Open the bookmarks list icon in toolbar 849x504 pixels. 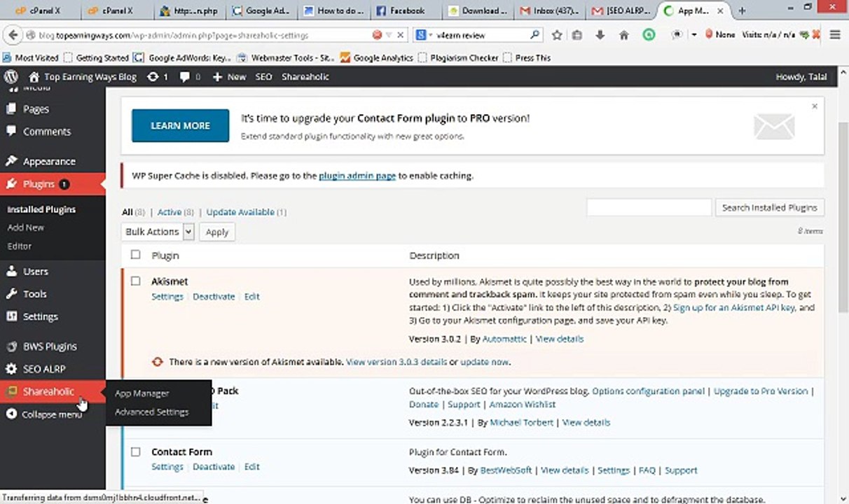pyautogui.click(x=577, y=34)
